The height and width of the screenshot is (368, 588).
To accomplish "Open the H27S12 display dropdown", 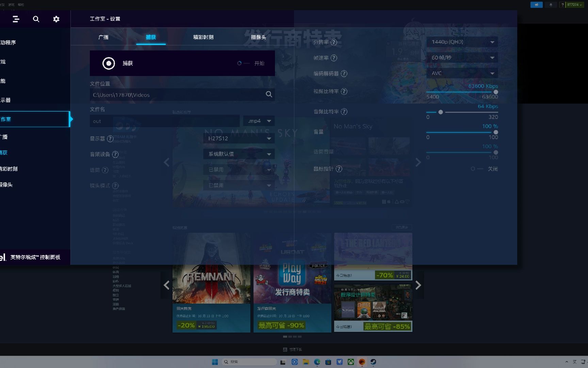I will (x=239, y=138).
